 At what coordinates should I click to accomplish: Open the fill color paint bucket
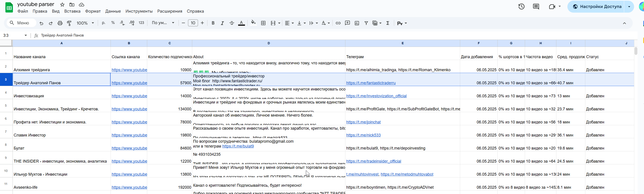click(253, 23)
